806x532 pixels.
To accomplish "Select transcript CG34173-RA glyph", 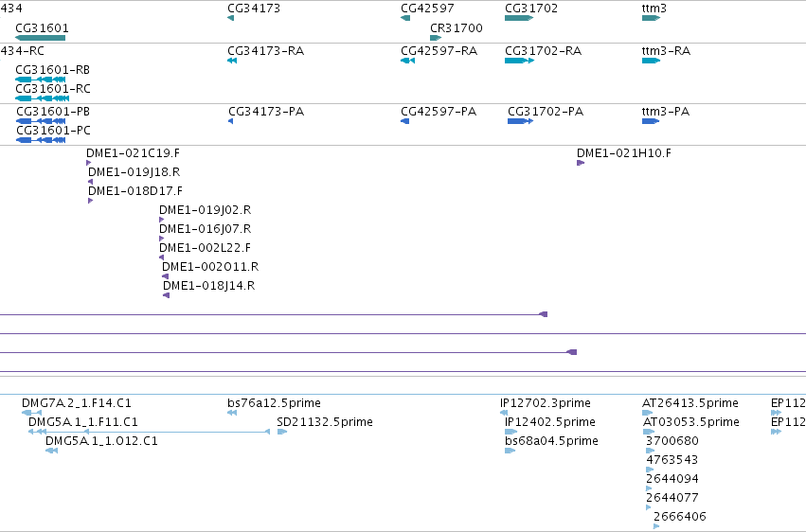I will (232, 61).
